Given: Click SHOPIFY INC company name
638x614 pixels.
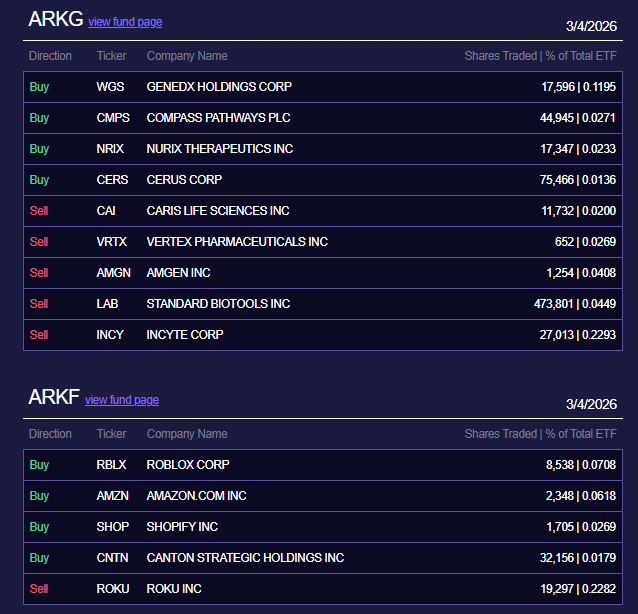Looking at the screenshot, I should point(182,527).
